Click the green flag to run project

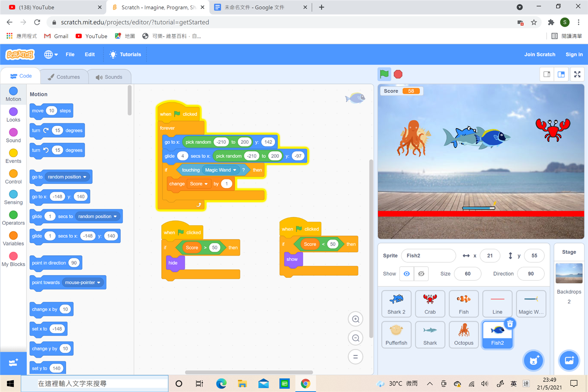[384, 74]
